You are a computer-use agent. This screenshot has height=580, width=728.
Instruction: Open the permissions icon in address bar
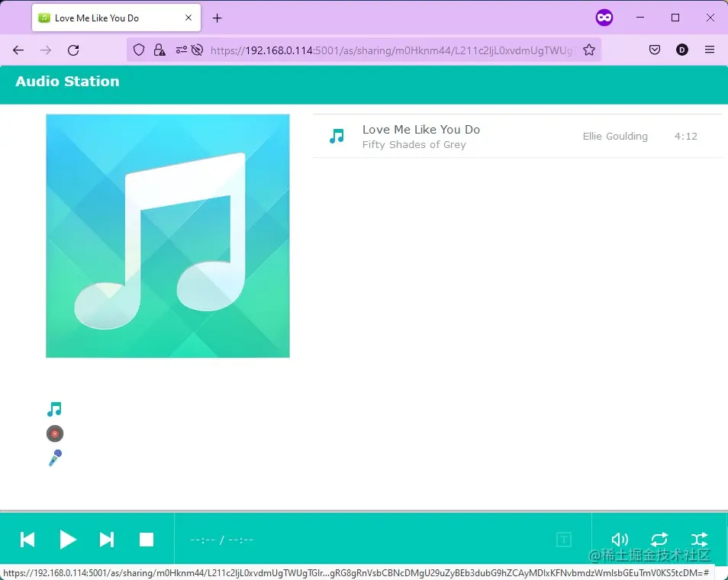pyautogui.click(x=181, y=50)
